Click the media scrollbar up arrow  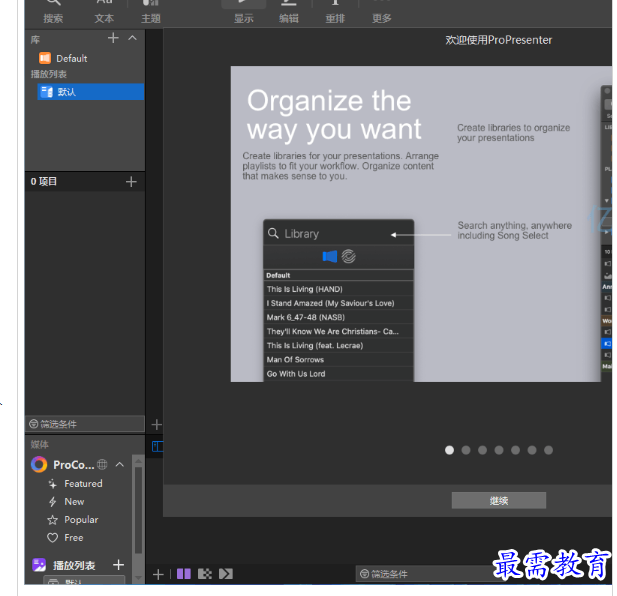pyautogui.click(x=138, y=460)
